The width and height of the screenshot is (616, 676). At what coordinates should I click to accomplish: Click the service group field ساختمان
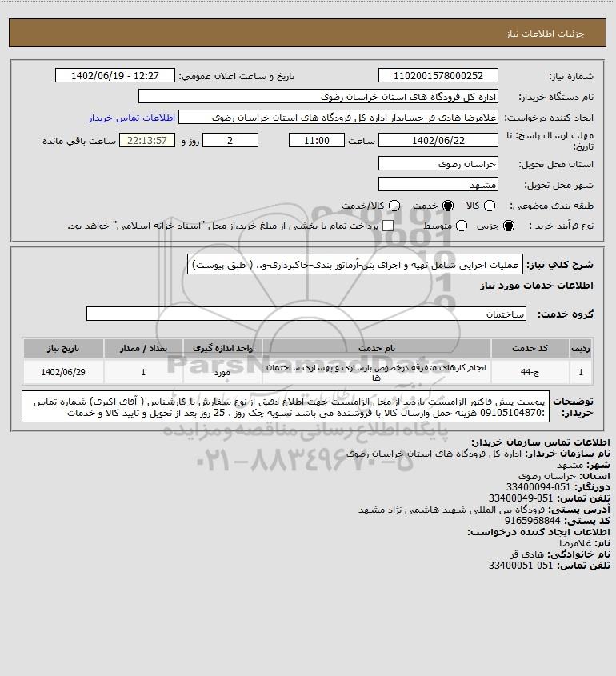(306, 314)
